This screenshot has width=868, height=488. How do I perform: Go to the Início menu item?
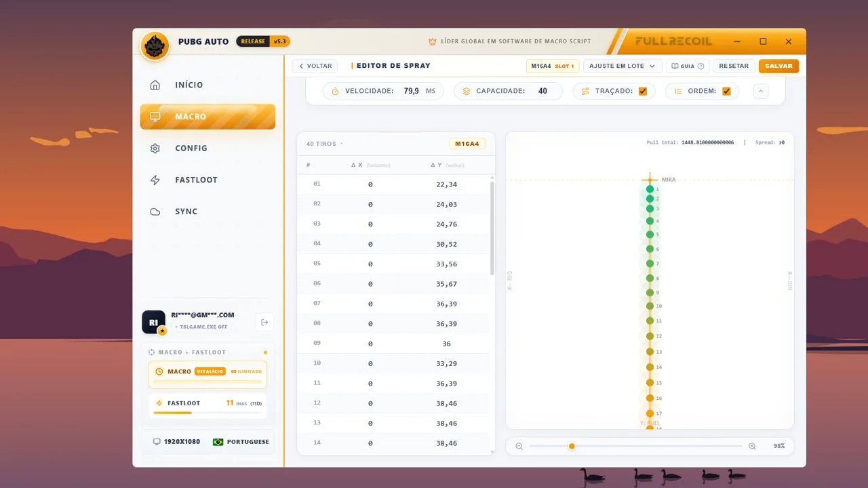(208, 85)
